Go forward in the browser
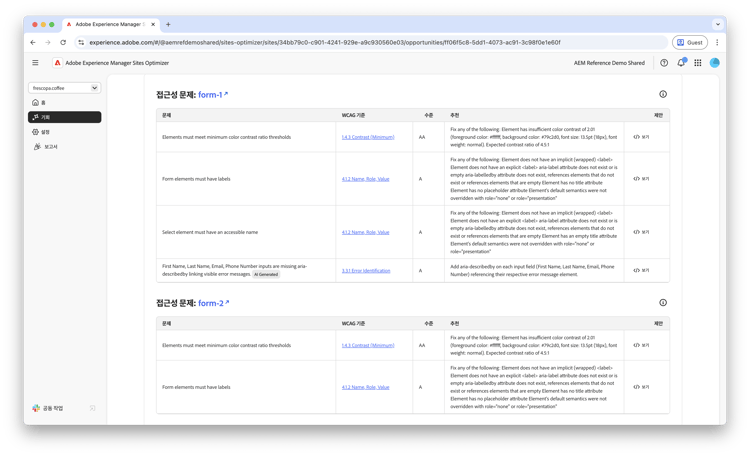Viewport: 750px width, 456px height. [48, 43]
